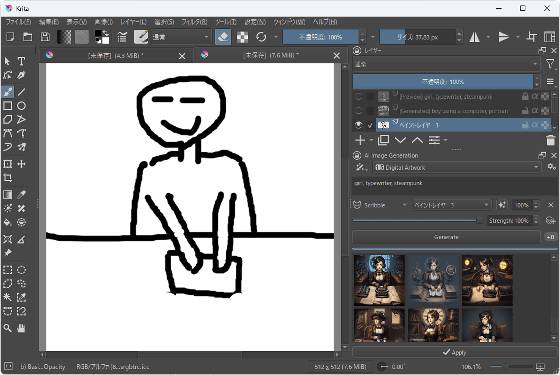Add generation to queue button
The width and height of the screenshot is (560, 375).
click(550, 237)
